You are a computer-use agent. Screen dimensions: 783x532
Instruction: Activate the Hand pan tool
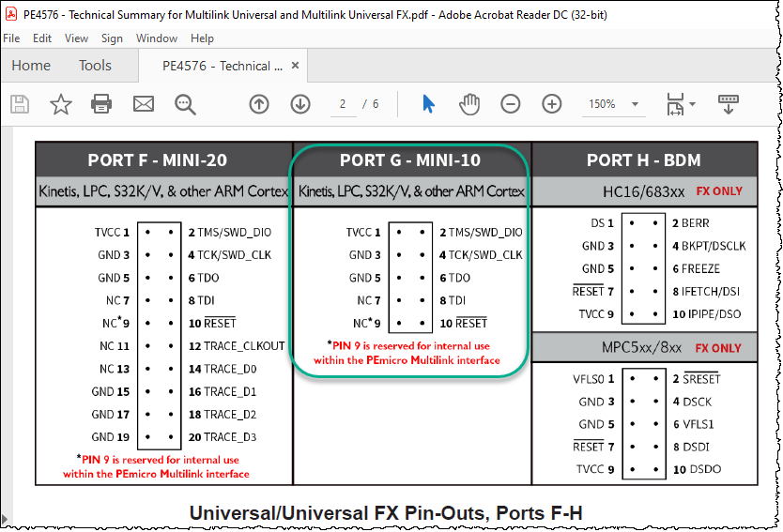[469, 104]
